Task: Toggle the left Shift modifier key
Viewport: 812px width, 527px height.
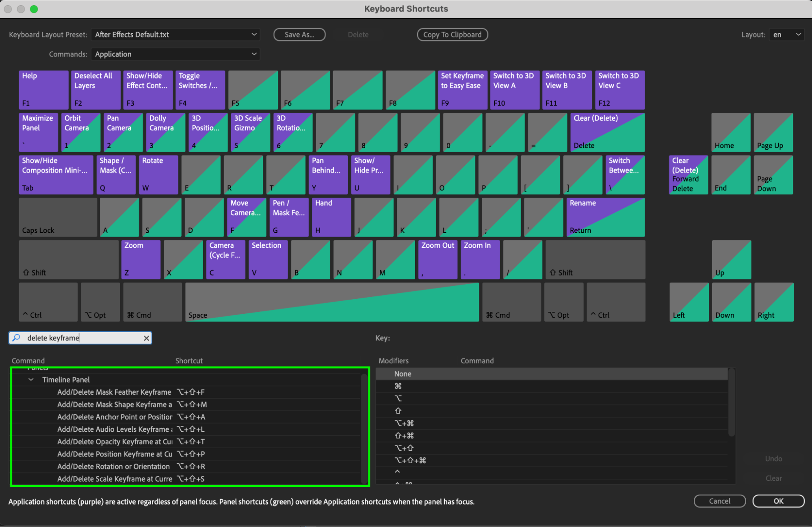Action: 68,260
